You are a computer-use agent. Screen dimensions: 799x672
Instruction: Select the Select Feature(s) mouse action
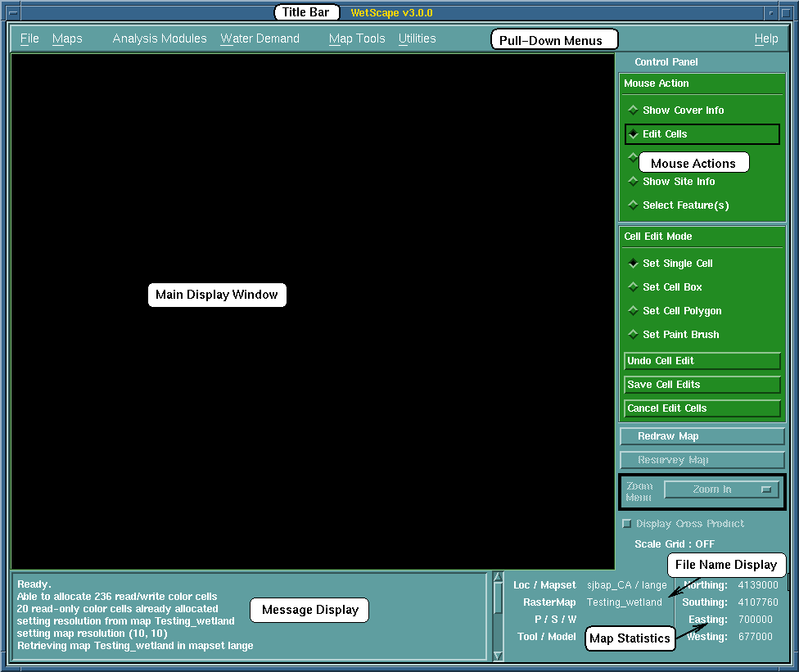pyautogui.click(x=633, y=205)
